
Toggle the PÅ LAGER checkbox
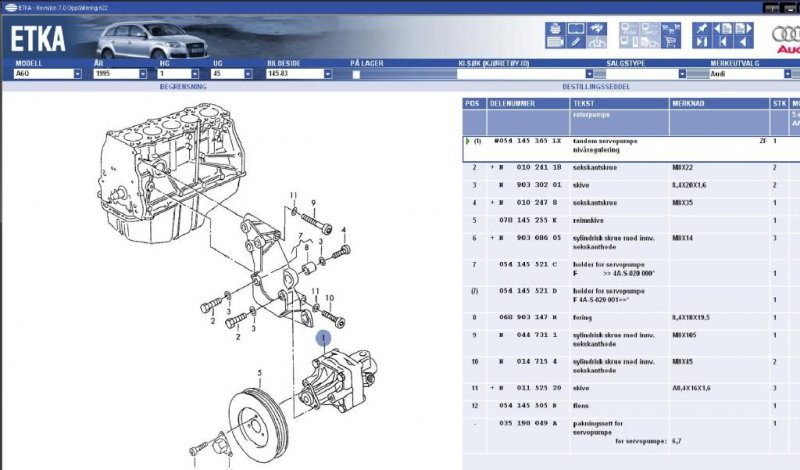coord(355,74)
